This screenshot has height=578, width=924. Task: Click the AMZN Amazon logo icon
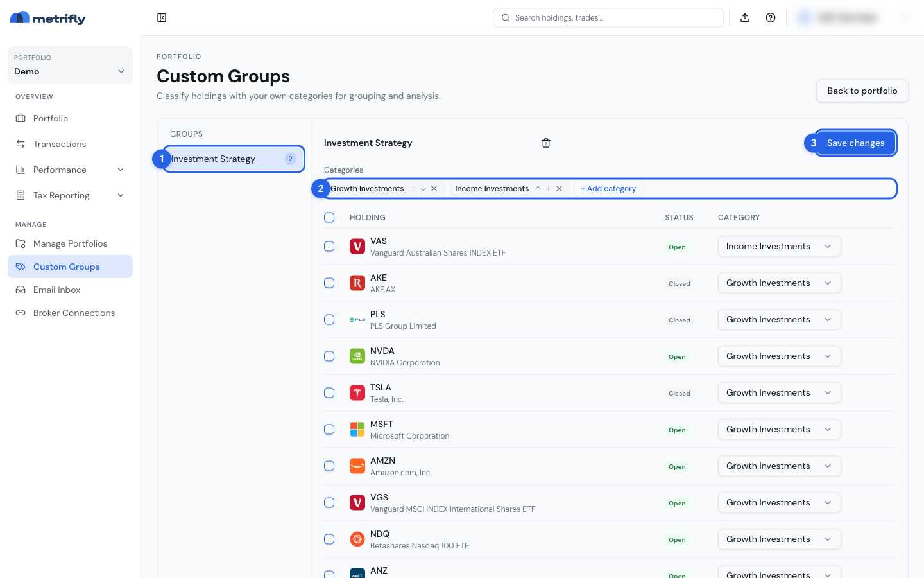coord(357,466)
